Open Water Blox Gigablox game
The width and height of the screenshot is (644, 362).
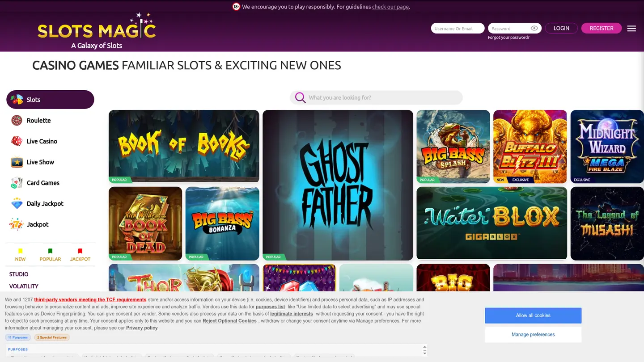point(491,223)
